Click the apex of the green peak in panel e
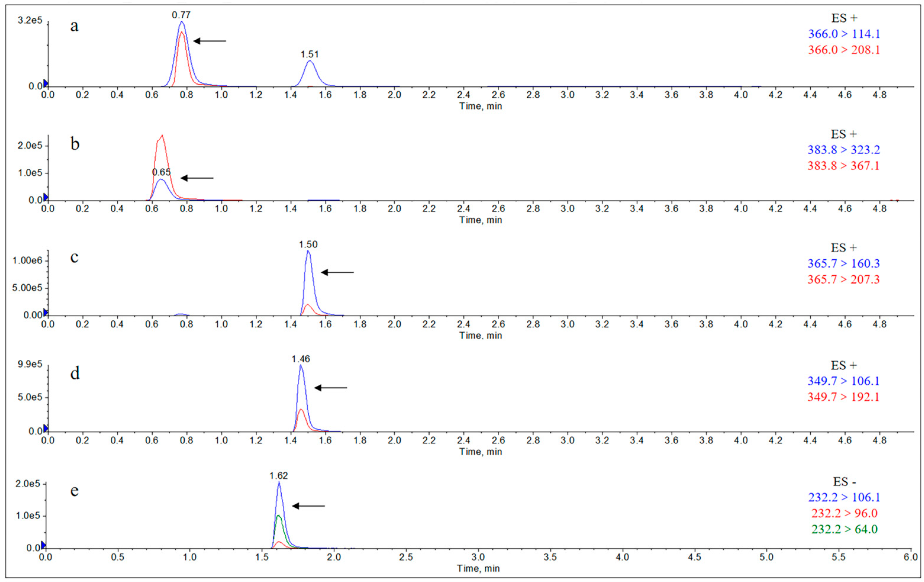Image resolution: width=924 pixels, height=582 pixels. (x=279, y=516)
